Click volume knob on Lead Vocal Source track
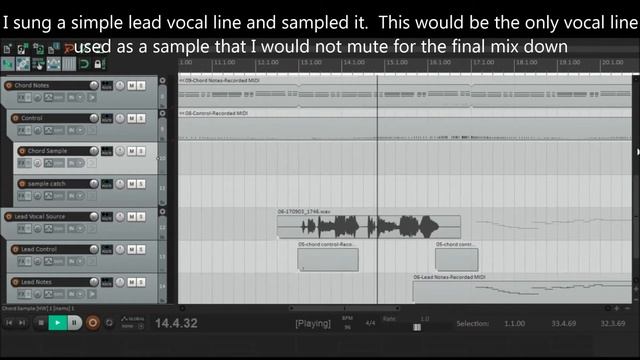This screenshot has width=640, height=360. (94, 216)
